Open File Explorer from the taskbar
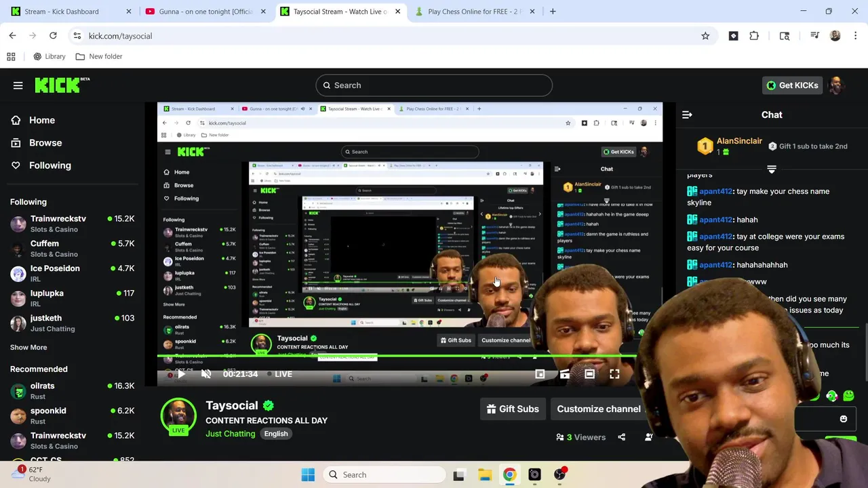868x488 pixels. [484, 474]
